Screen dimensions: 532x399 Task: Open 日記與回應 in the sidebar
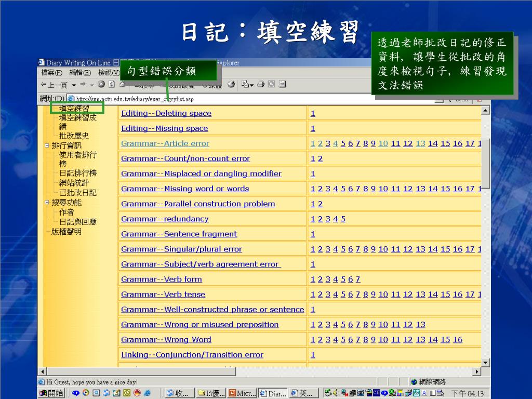pos(78,222)
